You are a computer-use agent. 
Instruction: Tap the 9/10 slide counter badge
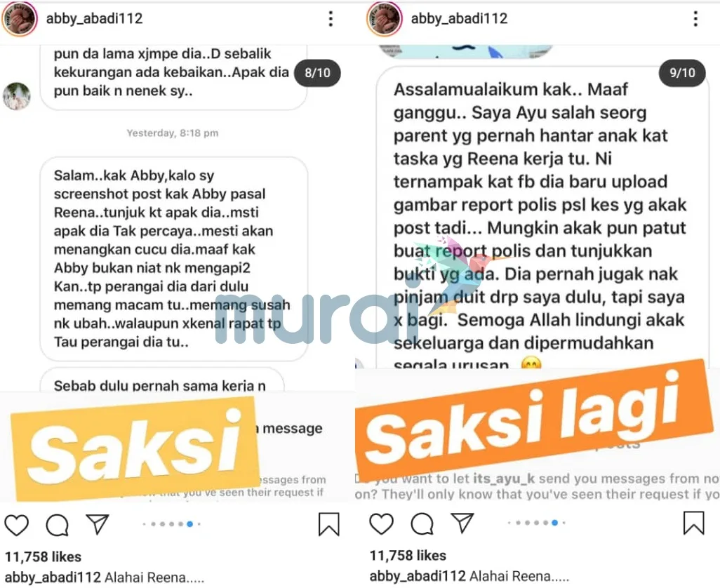pyautogui.click(x=682, y=73)
